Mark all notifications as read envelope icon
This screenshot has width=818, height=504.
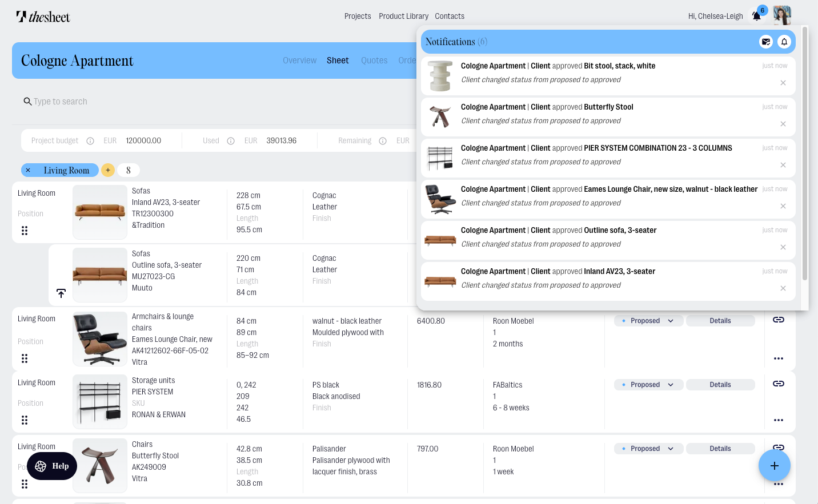[766, 42]
